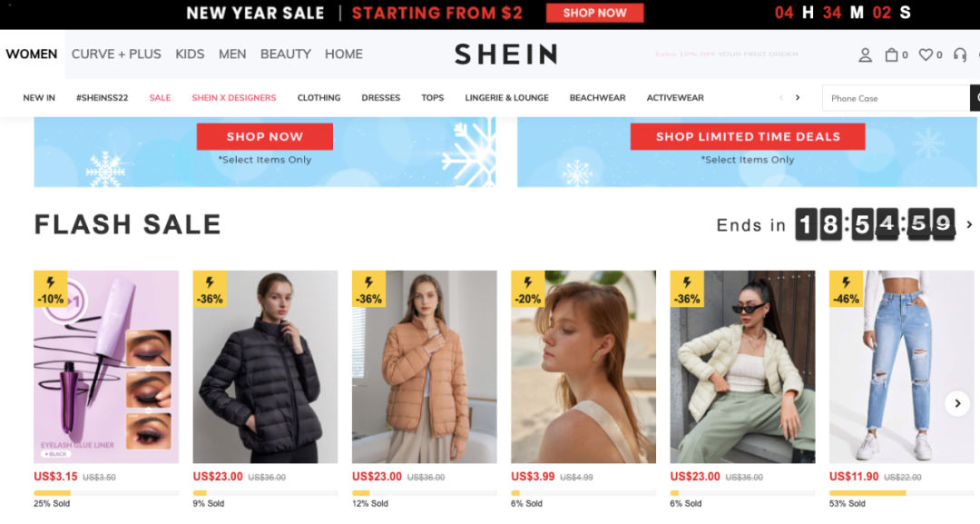Click the -46% flash badge on ripped jeans
Viewport: 980px width, 524px height.
[846, 289]
